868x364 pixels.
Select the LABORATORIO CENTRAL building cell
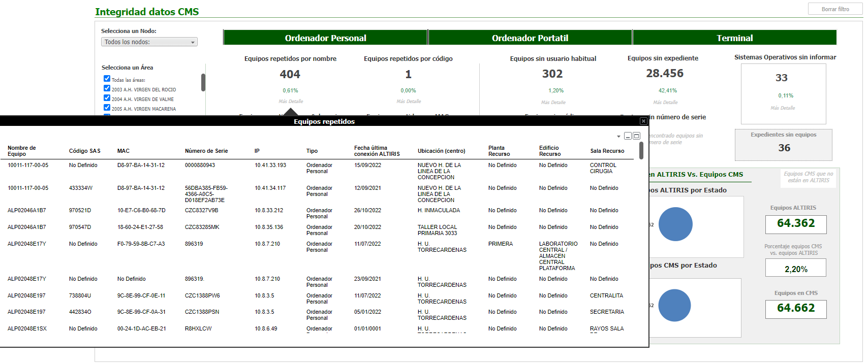click(x=558, y=256)
